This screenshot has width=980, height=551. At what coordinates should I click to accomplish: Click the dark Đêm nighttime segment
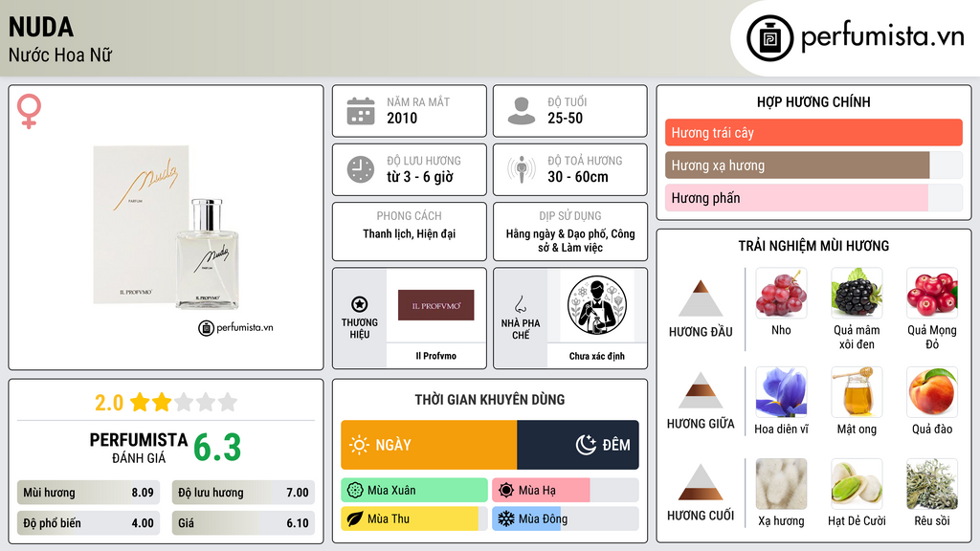[x=578, y=445]
